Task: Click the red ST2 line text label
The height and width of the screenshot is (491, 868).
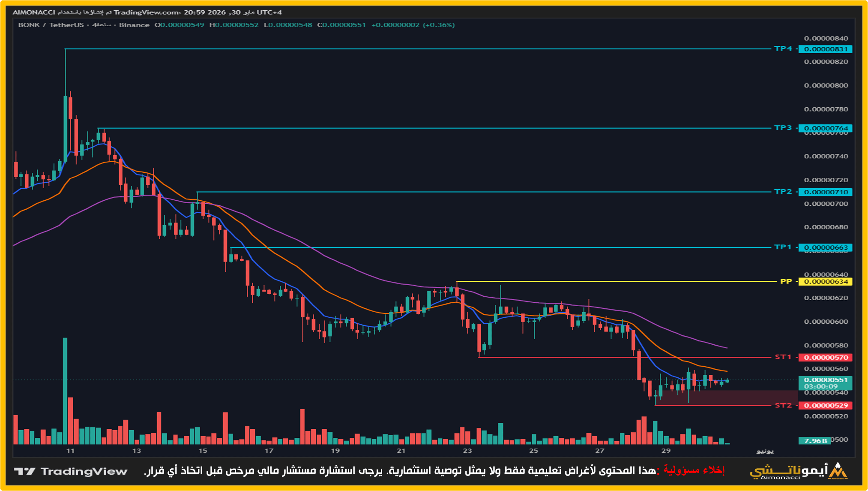Action: coord(783,405)
